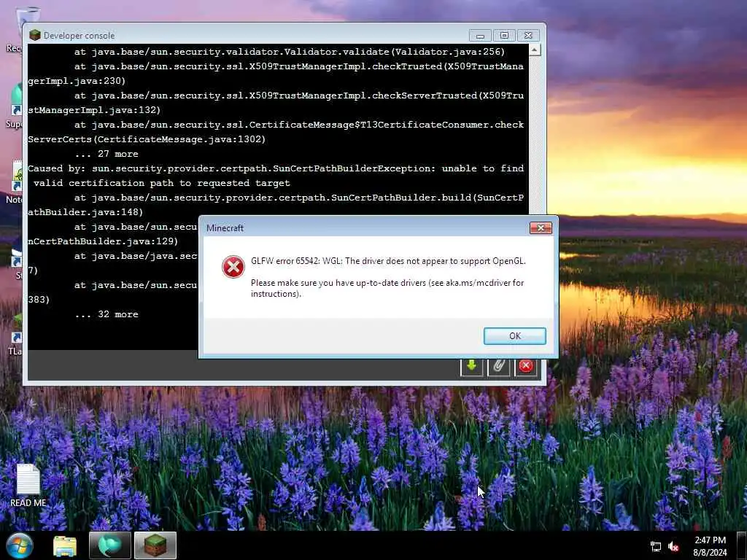
Task: Click the Developer console scroll-up arrow
Action: [535, 50]
